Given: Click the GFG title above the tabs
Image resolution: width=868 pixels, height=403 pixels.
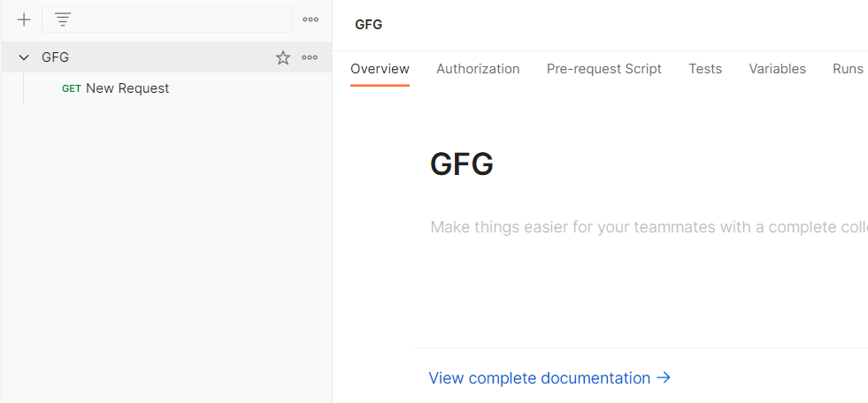Looking at the screenshot, I should (x=369, y=25).
